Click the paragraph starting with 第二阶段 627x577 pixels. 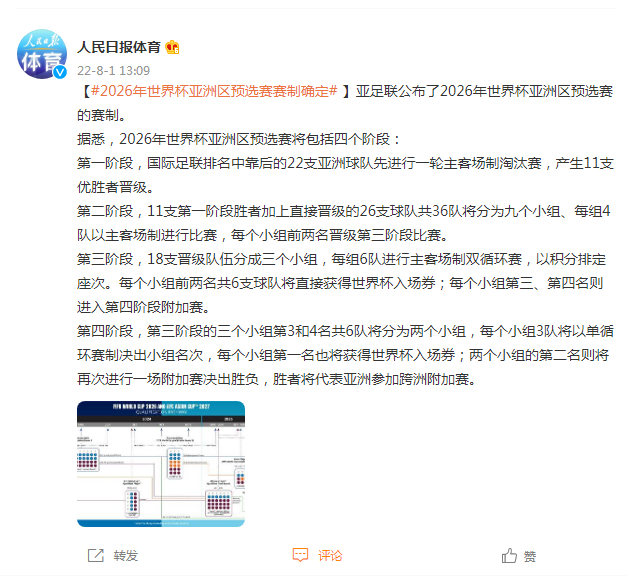click(x=344, y=223)
